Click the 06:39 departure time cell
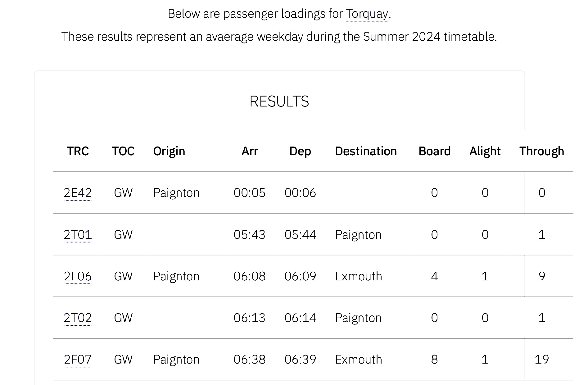Viewport: 588px width, 385px height. [x=300, y=359]
